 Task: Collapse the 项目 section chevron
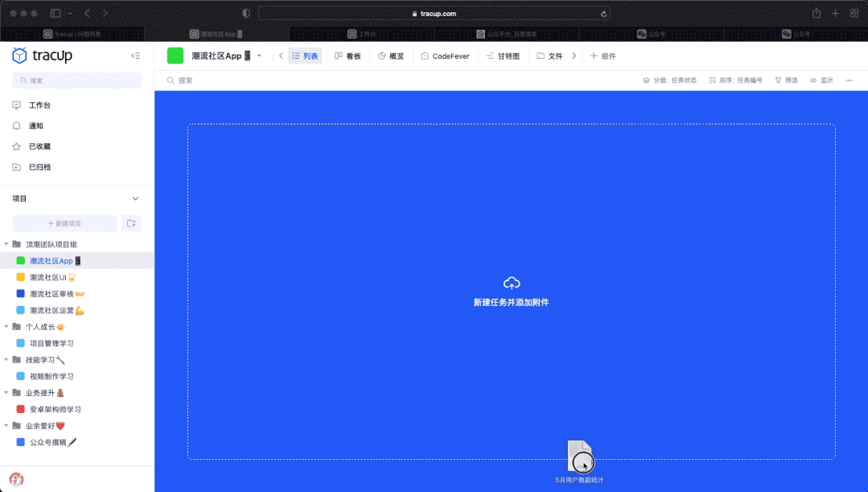(x=135, y=199)
